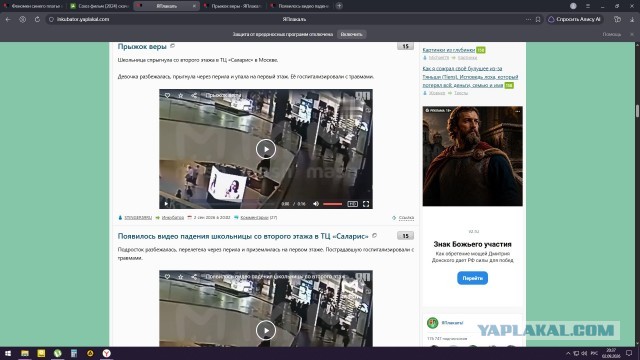Bookmark this page via address bar icon
Image resolution: width=640 pixels, height=360 pixels.
pos(538,19)
